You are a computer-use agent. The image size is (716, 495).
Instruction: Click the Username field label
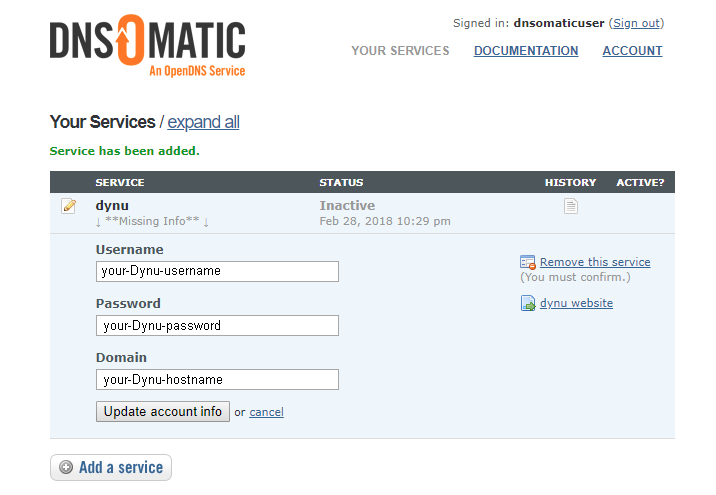pyautogui.click(x=130, y=249)
